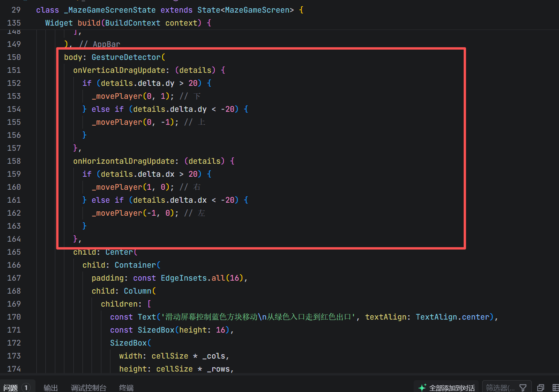Click the problems count badge 1
Viewport: 559px width, 392px height.
click(x=26, y=388)
